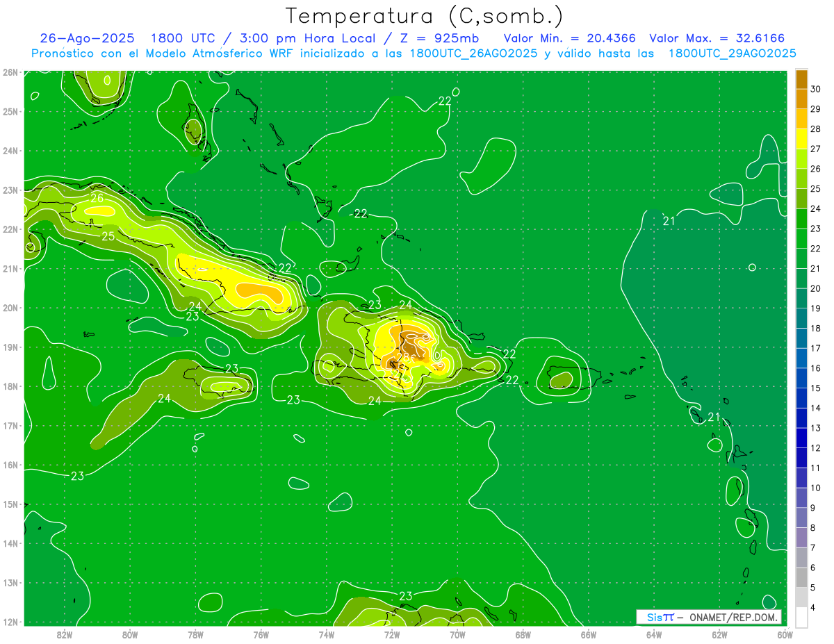Click legend label '17' on the color bar
834x644 pixels.
click(x=816, y=348)
